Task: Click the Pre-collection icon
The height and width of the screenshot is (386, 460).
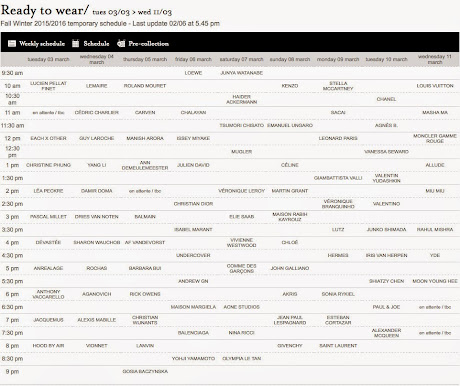Action: click(121, 43)
